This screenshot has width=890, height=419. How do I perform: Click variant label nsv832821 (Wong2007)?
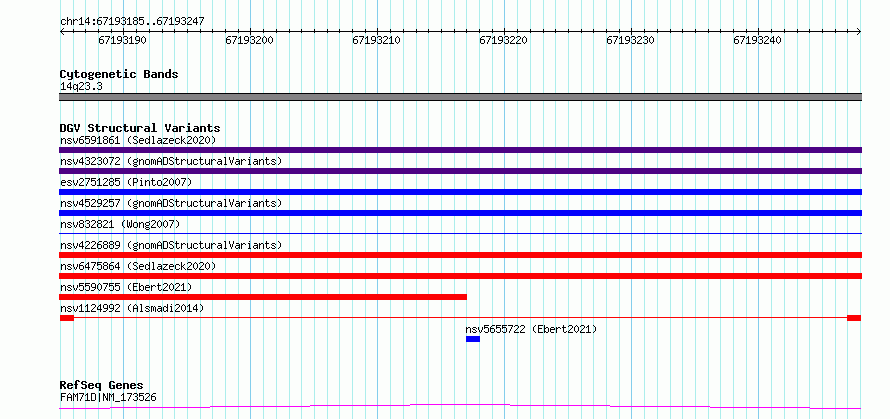click(120, 224)
